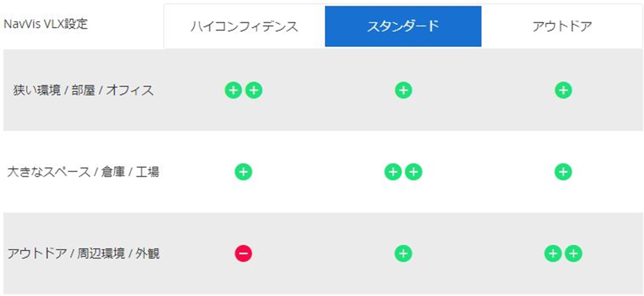Click the NavVis VLX設定 label

(46, 24)
